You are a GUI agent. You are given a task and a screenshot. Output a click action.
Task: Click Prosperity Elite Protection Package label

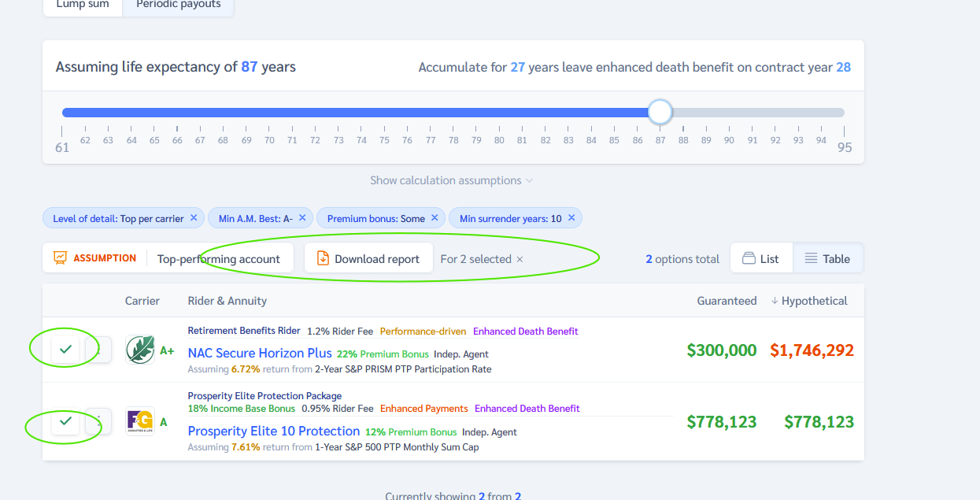(x=264, y=396)
